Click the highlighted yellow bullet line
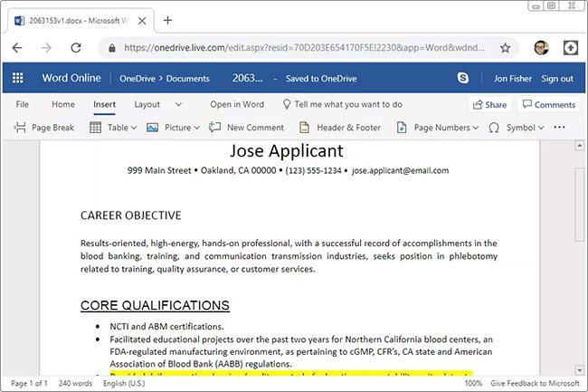This screenshot has height=392, width=588. (x=291, y=374)
